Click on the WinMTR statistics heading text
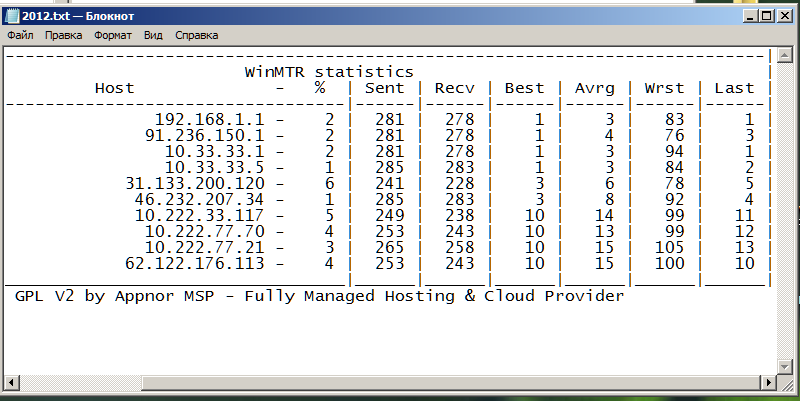 [x=329, y=72]
